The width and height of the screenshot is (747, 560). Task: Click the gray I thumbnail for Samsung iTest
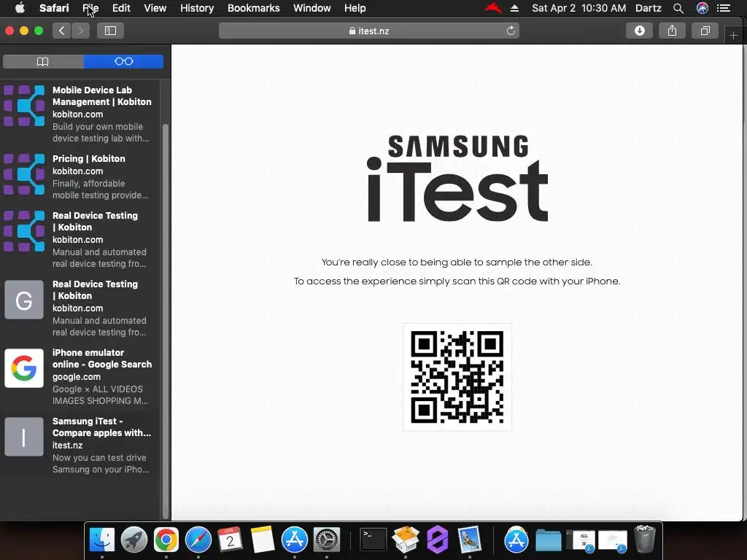tap(24, 437)
